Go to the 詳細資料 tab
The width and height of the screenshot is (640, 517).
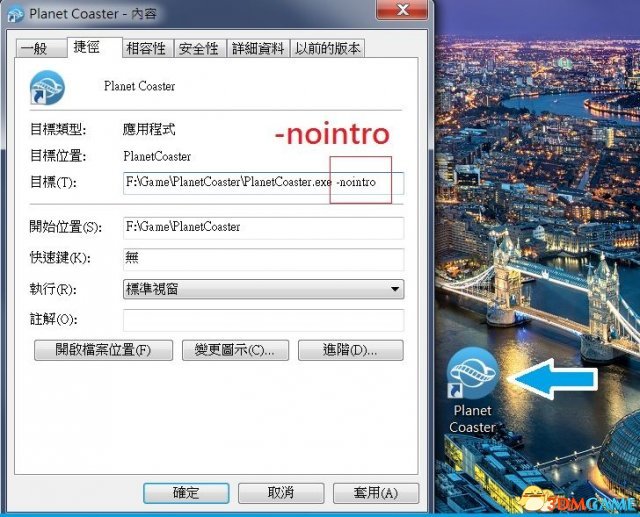click(x=258, y=49)
